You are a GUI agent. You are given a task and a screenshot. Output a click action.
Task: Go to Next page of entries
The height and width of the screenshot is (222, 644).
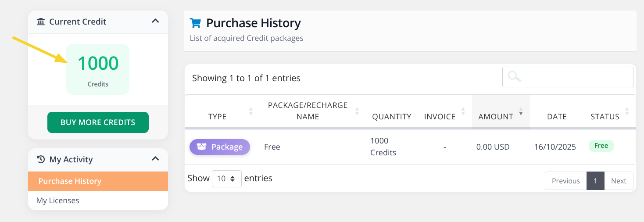(619, 181)
